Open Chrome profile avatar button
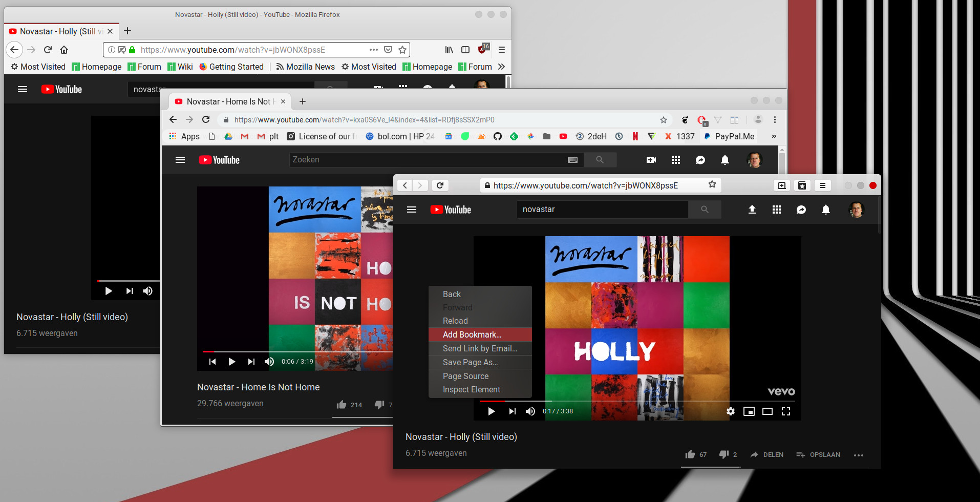980x502 pixels. [x=758, y=119]
